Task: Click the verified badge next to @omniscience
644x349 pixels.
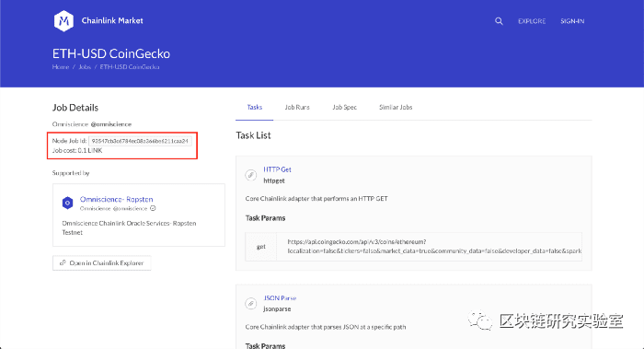Action: (153, 208)
